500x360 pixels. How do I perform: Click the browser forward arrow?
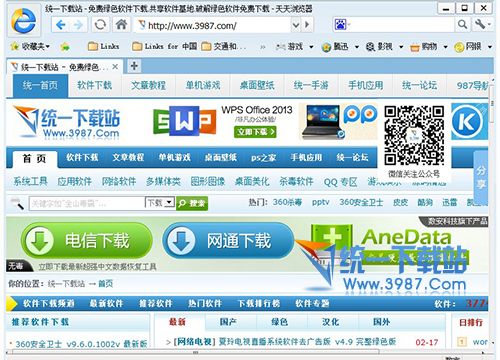click(79, 25)
